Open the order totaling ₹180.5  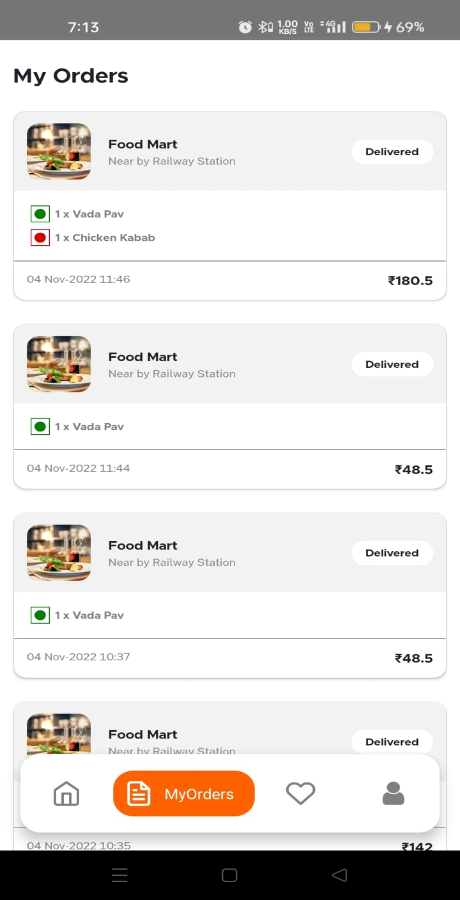(230, 205)
